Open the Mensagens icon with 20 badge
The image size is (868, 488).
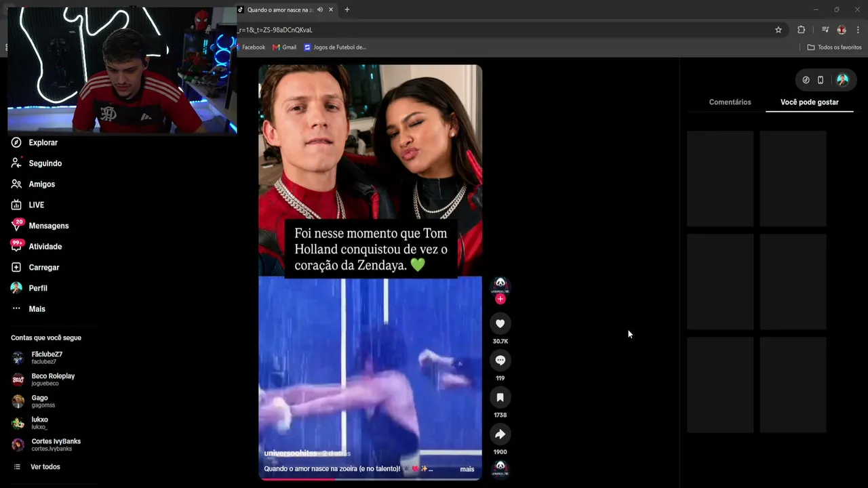coord(16,226)
